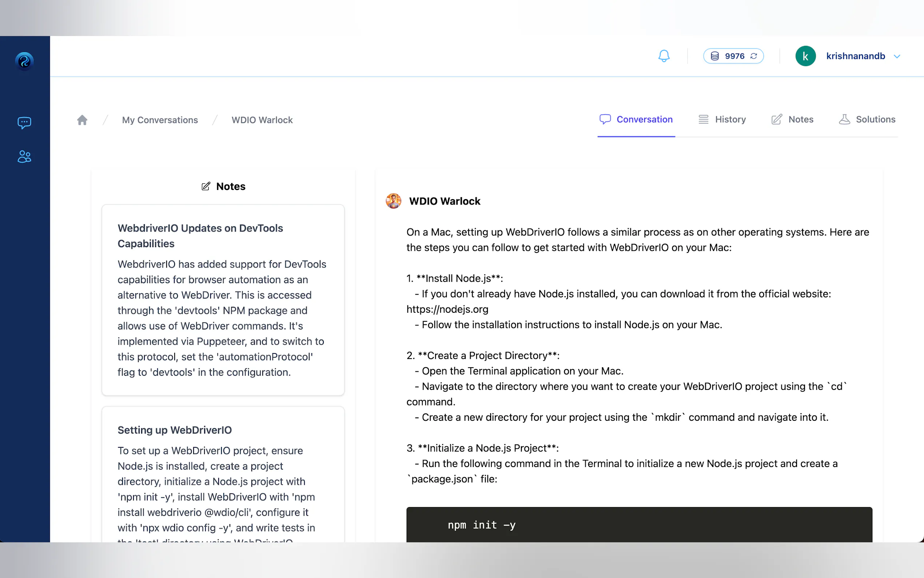Click WDIO Warlock breadcrumb
This screenshot has height=578, width=924.
coord(262,120)
